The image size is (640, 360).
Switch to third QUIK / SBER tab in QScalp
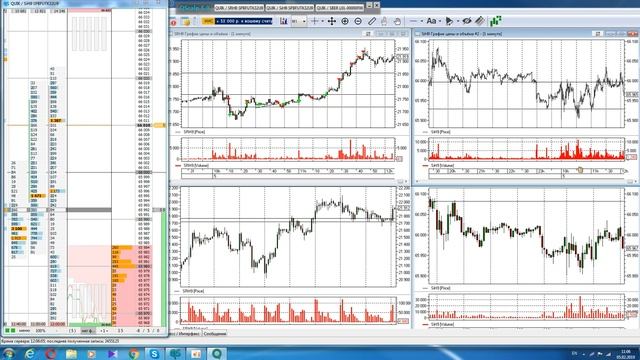pos(340,8)
